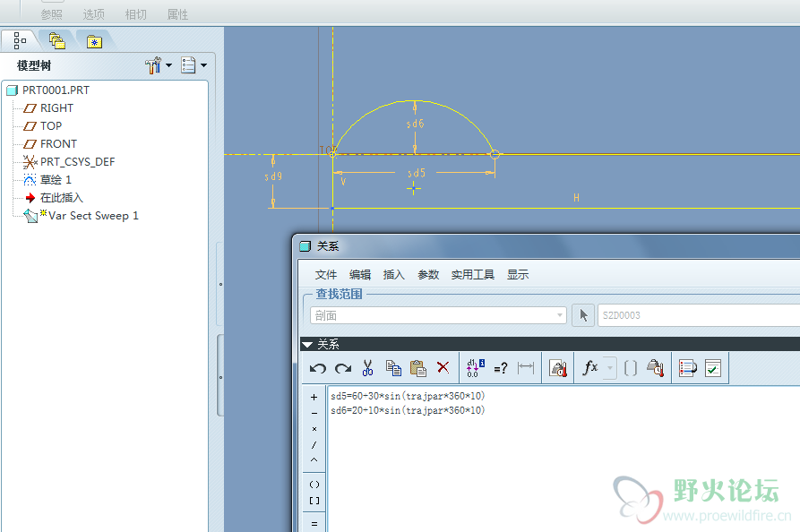This screenshot has height=532, width=800.
Task: Open the 显示 menu in relations dialog
Action: [517, 274]
